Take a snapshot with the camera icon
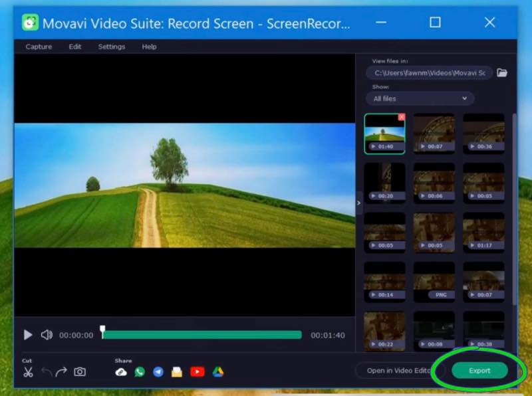 (x=80, y=372)
